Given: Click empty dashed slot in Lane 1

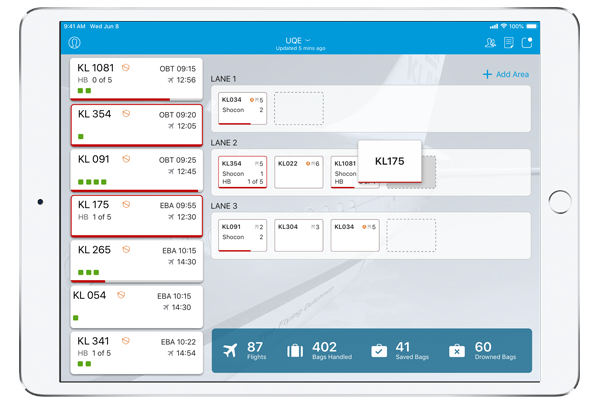Looking at the screenshot, I should coord(298,108).
